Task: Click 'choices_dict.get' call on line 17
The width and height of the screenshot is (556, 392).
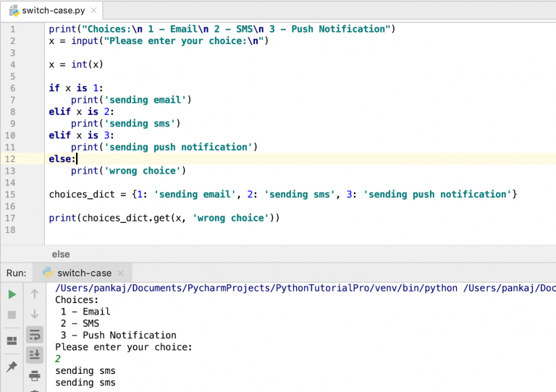Action: [126, 218]
